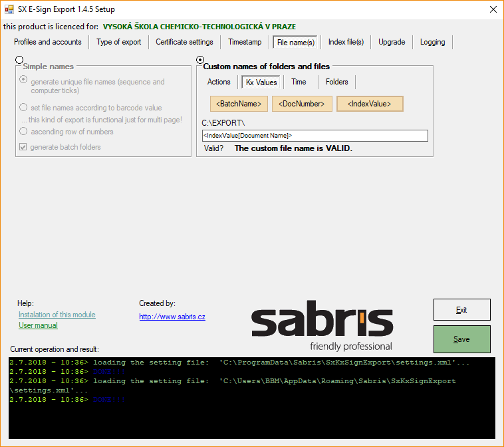Toggle the generate batch folders checkbox
The image size is (504, 447).
pos(23,147)
